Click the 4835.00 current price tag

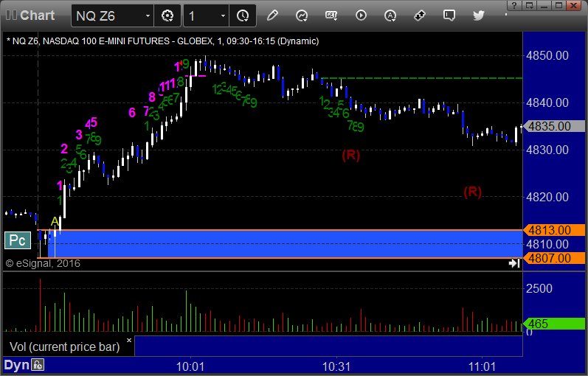coord(554,126)
